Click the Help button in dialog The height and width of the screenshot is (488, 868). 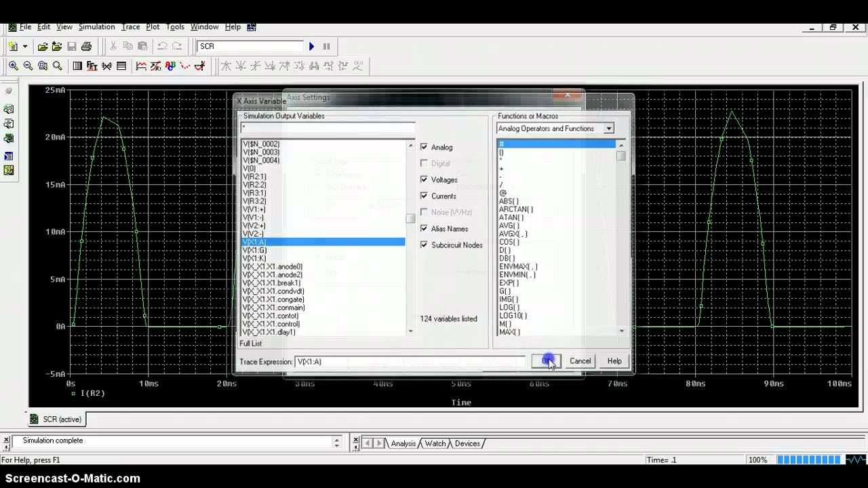(x=614, y=361)
